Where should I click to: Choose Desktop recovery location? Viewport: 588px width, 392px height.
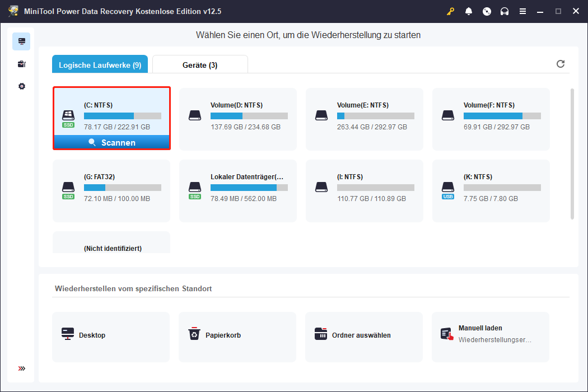pos(111,337)
